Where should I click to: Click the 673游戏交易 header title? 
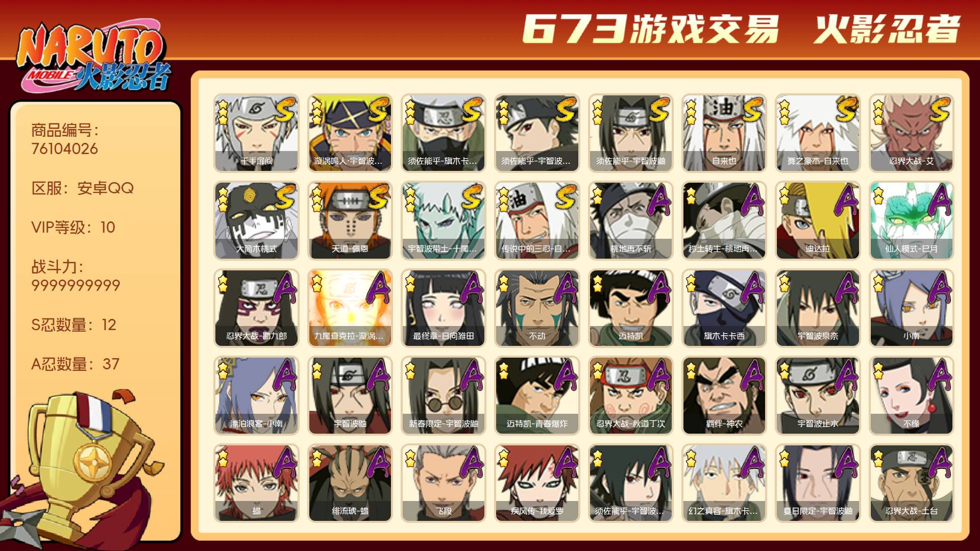[x=651, y=29]
